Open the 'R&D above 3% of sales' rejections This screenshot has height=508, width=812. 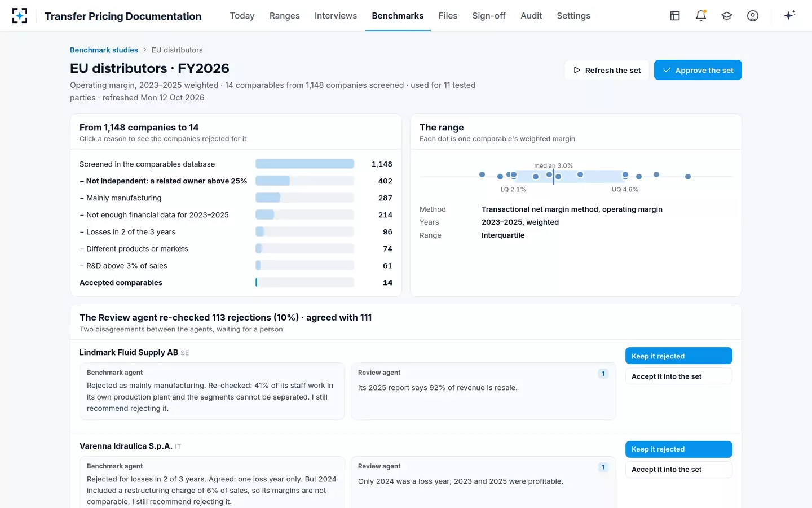pyautogui.click(x=236, y=266)
